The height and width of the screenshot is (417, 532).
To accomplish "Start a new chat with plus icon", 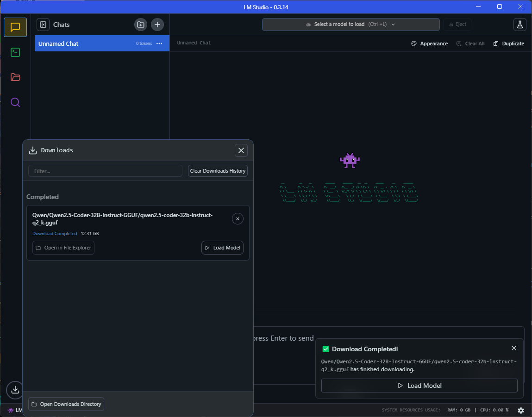I will [157, 25].
